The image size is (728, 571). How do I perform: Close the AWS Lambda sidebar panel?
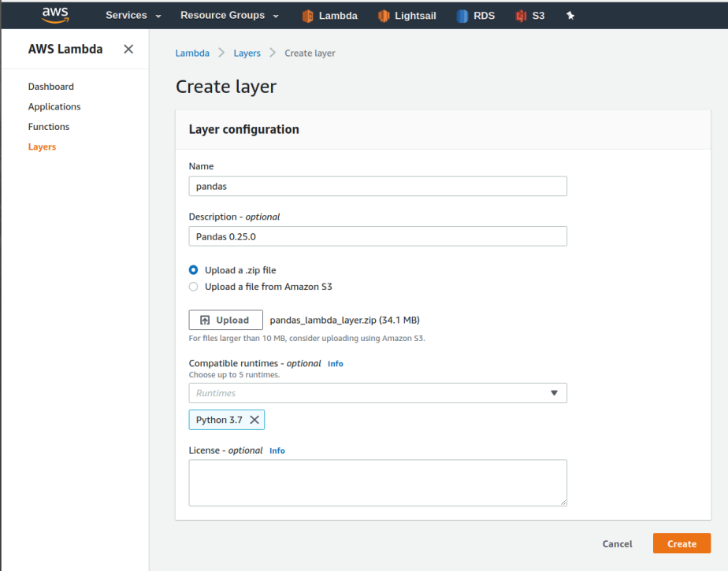pyautogui.click(x=128, y=49)
